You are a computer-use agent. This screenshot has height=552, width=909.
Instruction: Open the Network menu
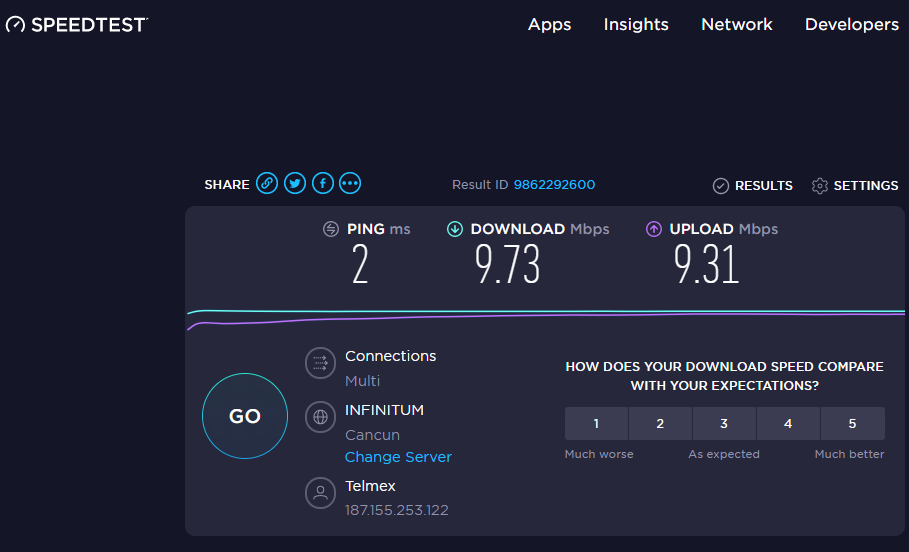(x=737, y=25)
